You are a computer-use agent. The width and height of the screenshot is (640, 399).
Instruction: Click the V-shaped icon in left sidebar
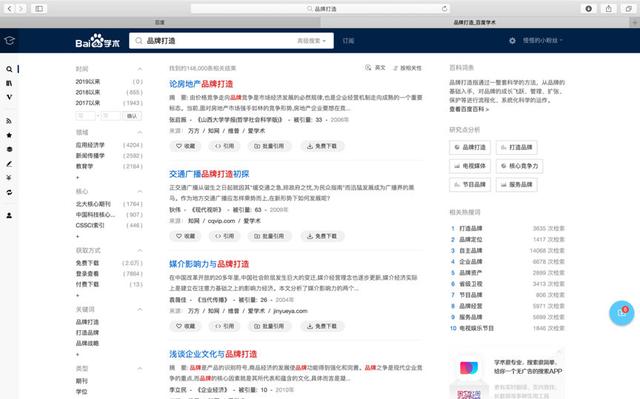point(9,97)
